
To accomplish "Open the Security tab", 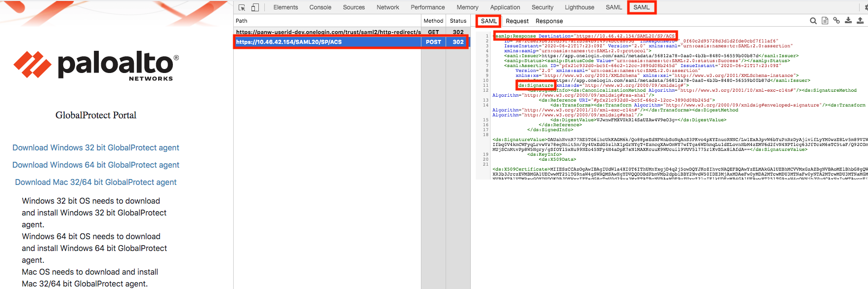I will pyautogui.click(x=542, y=7).
